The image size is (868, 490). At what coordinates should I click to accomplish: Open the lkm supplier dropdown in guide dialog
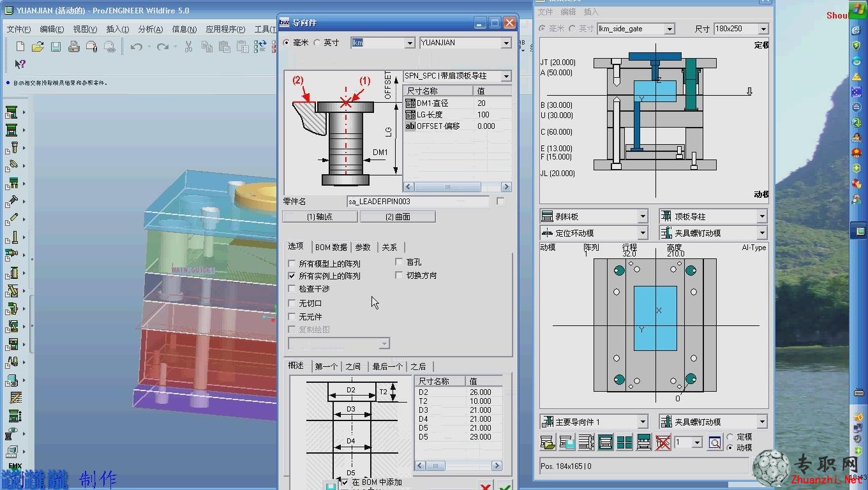point(410,43)
